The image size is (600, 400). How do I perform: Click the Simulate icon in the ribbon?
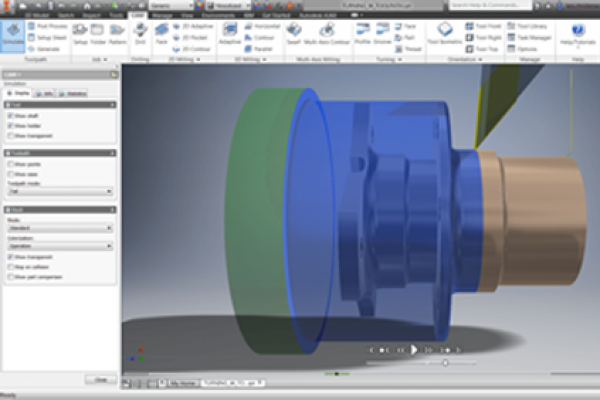click(14, 36)
